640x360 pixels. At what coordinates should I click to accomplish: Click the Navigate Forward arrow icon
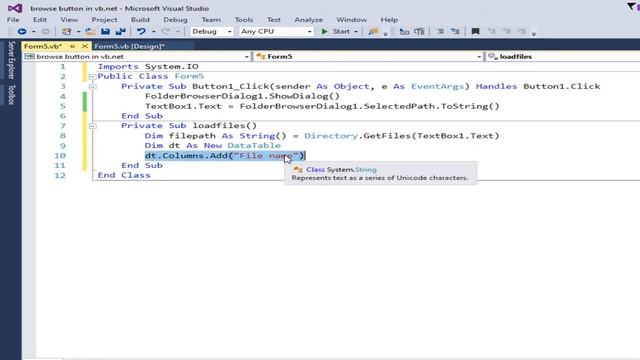coord(45,31)
